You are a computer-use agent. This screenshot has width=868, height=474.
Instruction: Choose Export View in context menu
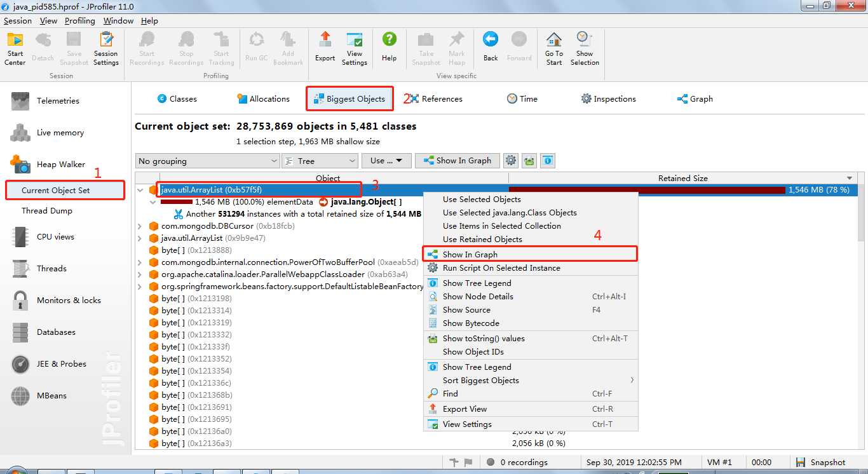click(531, 409)
